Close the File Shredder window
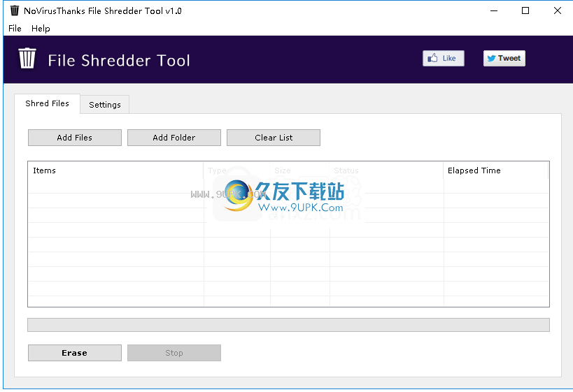The image size is (573, 392). coord(558,10)
